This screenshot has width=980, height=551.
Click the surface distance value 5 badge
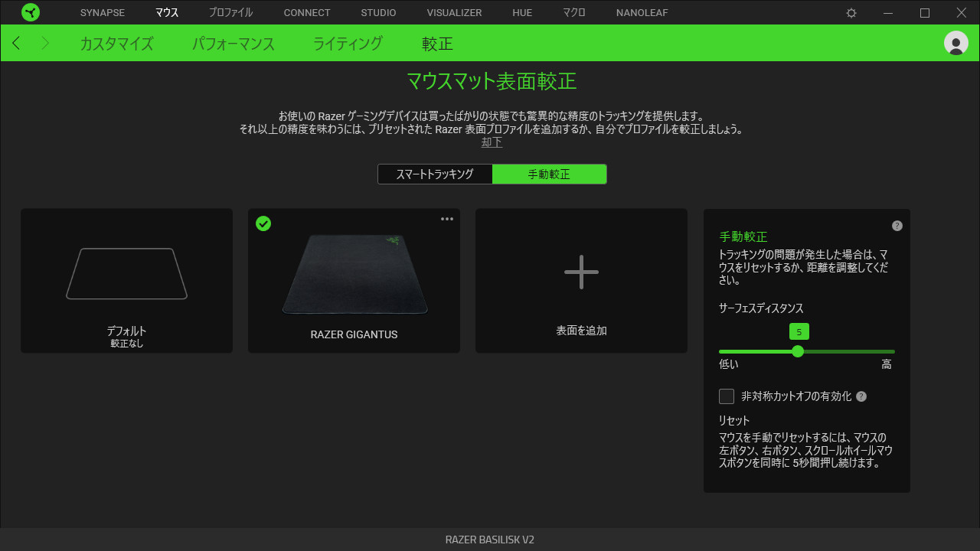click(x=799, y=332)
